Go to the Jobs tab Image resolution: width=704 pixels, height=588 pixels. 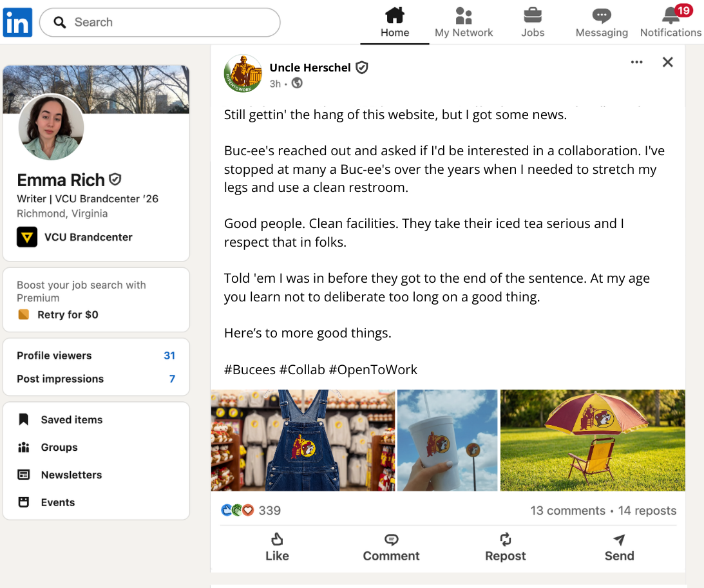533,23
